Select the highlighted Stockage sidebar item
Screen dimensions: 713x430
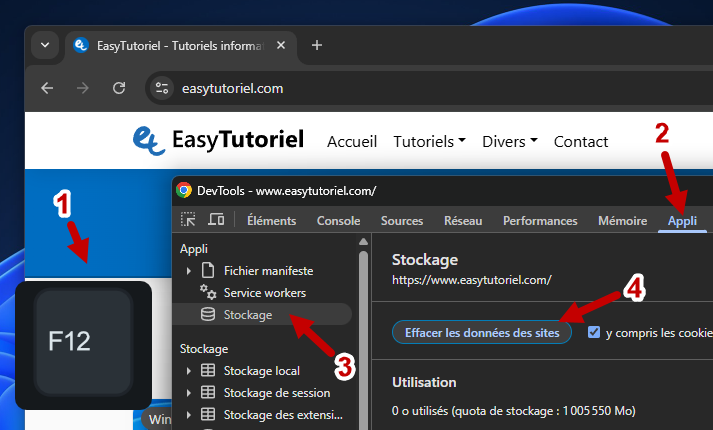point(262,315)
